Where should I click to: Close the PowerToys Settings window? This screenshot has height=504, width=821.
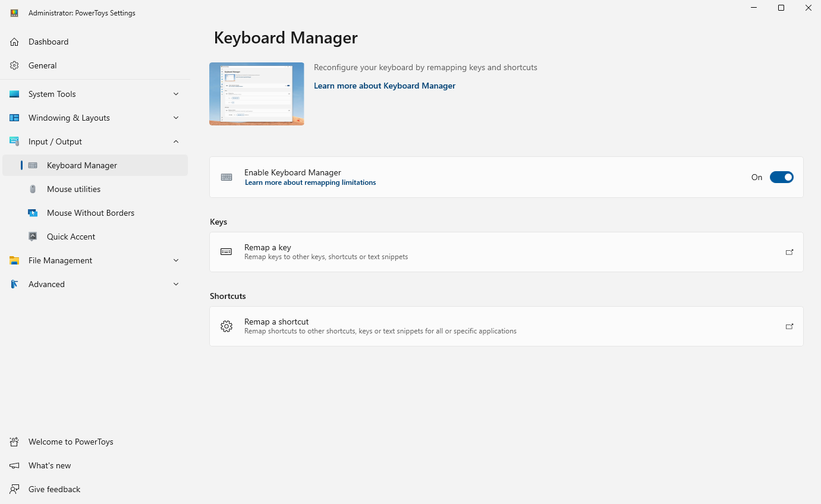coord(809,8)
